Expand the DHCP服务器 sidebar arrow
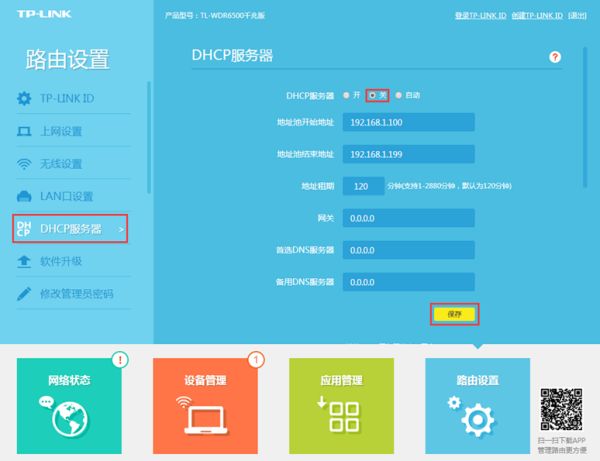The image size is (600, 461). coord(121,230)
